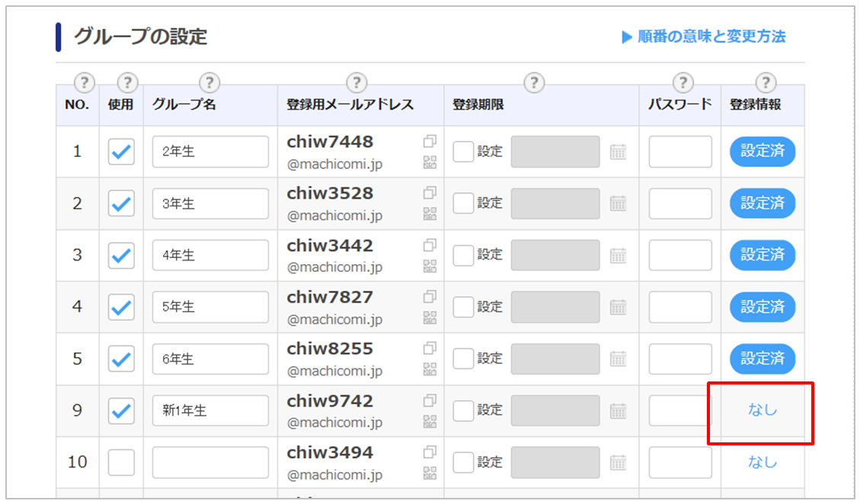The width and height of the screenshot is (860, 504).
Task: Click help icon above グループ名 column
Action: tap(209, 82)
